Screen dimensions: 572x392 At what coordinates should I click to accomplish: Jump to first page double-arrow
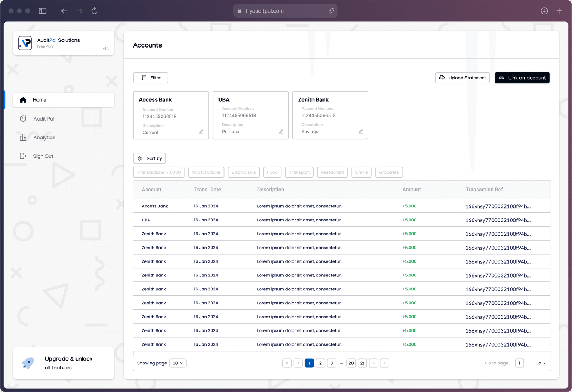pyautogui.click(x=287, y=363)
